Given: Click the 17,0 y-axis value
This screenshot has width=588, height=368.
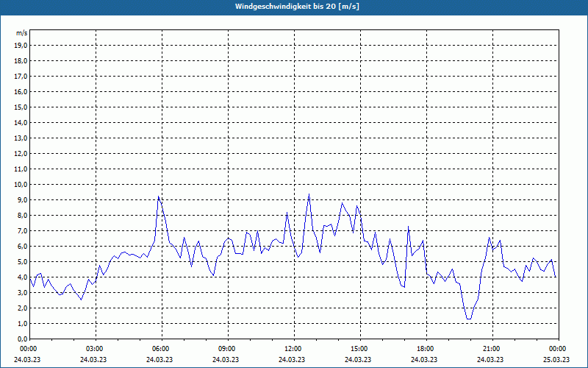Looking at the screenshot, I should click(21, 77).
